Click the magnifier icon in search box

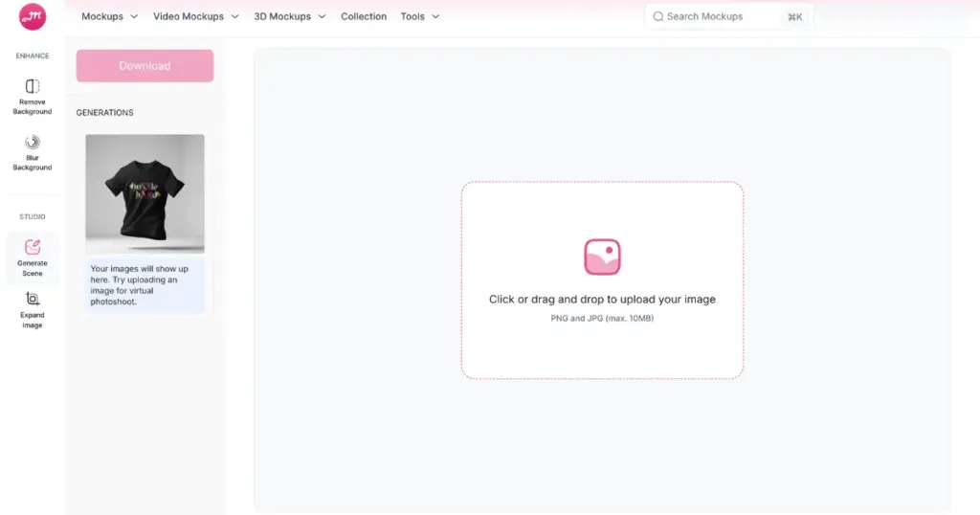658,17
